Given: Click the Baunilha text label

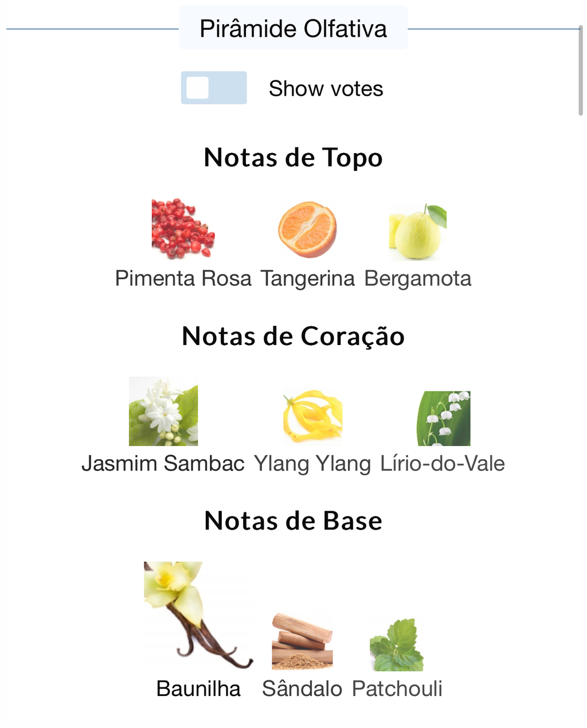Looking at the screenshot, I should [198, 688].
